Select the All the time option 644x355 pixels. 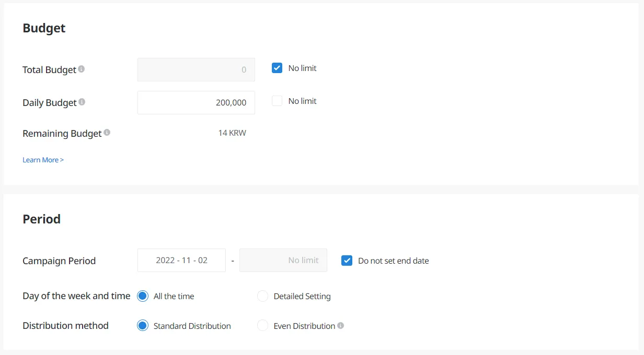(x=143, y=296)
